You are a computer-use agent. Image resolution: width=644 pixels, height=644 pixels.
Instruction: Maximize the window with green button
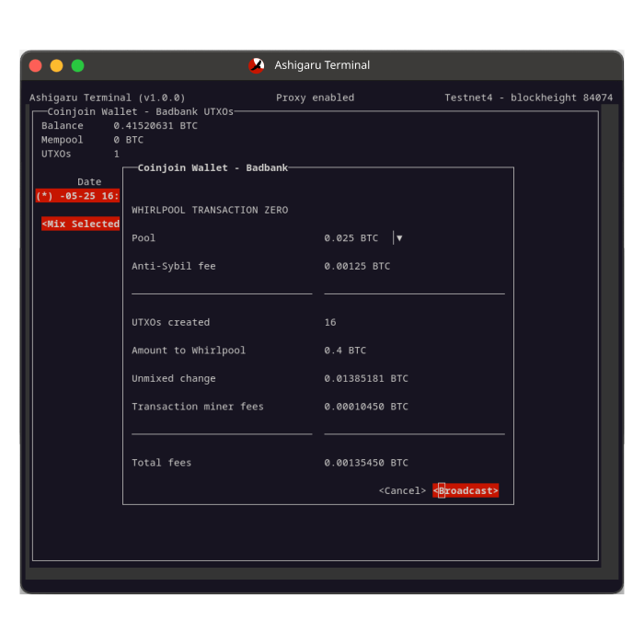[x=78, y=65]
